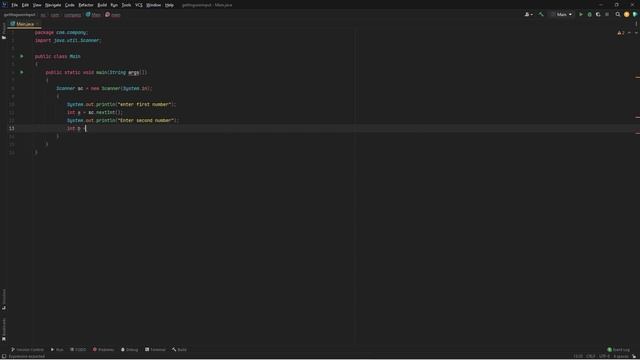This screenshot has height=360, width=640.
Task: Click the tool window toggle icon in status bar corner
Action: tap(4, 357)
